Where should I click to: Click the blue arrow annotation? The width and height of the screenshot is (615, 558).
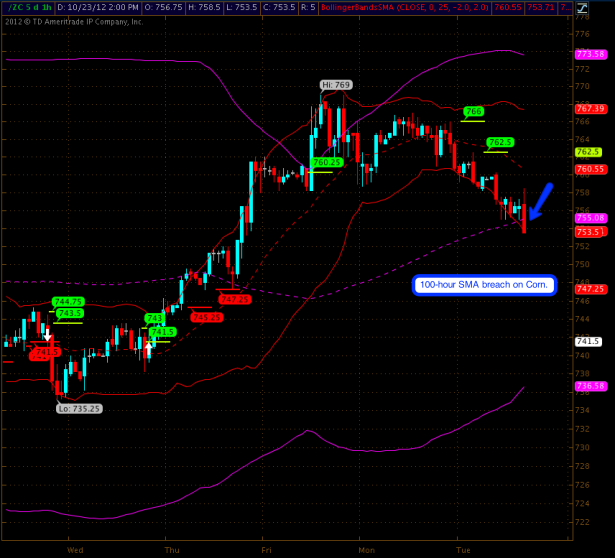[x=540, y=201]
